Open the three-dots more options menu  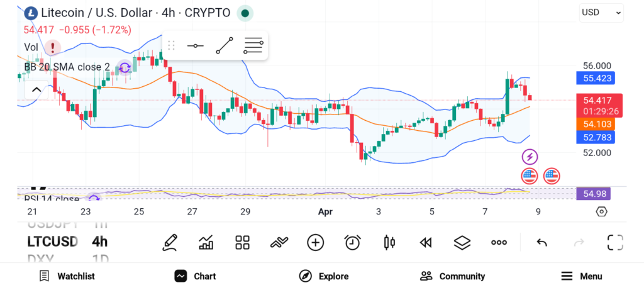499,242
